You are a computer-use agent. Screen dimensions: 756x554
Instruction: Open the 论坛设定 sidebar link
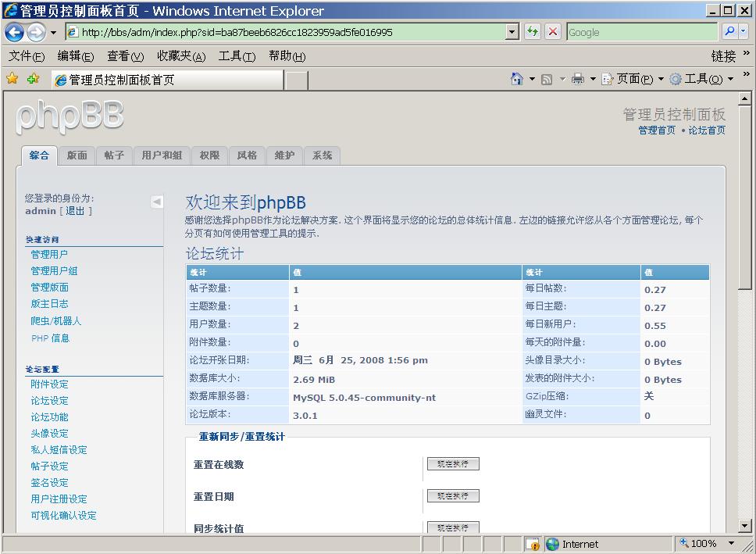point(49,401)
